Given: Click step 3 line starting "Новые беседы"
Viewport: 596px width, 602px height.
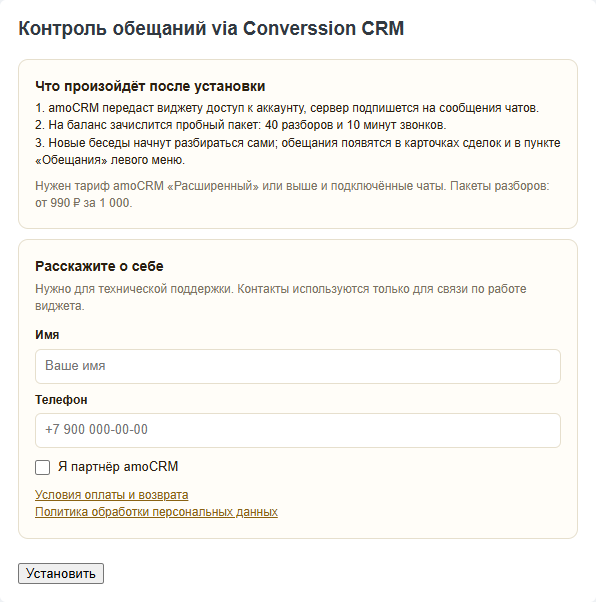Looking at the screenshot, I should pyautogui.click(x=298, y=142).
